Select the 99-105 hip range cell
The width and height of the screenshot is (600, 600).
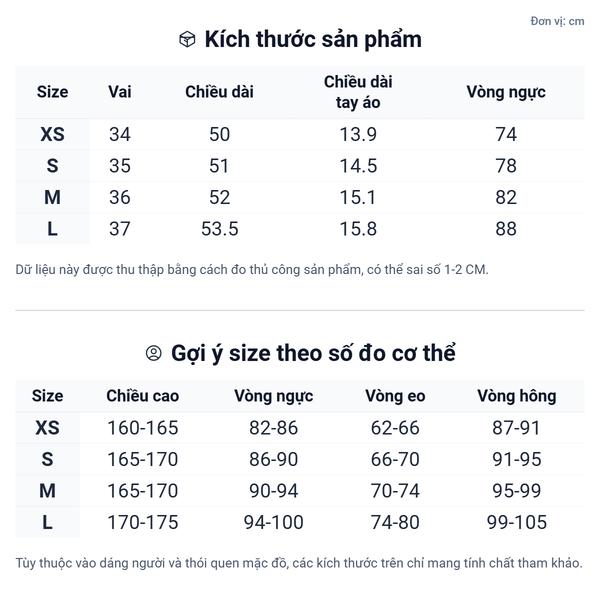516,522
